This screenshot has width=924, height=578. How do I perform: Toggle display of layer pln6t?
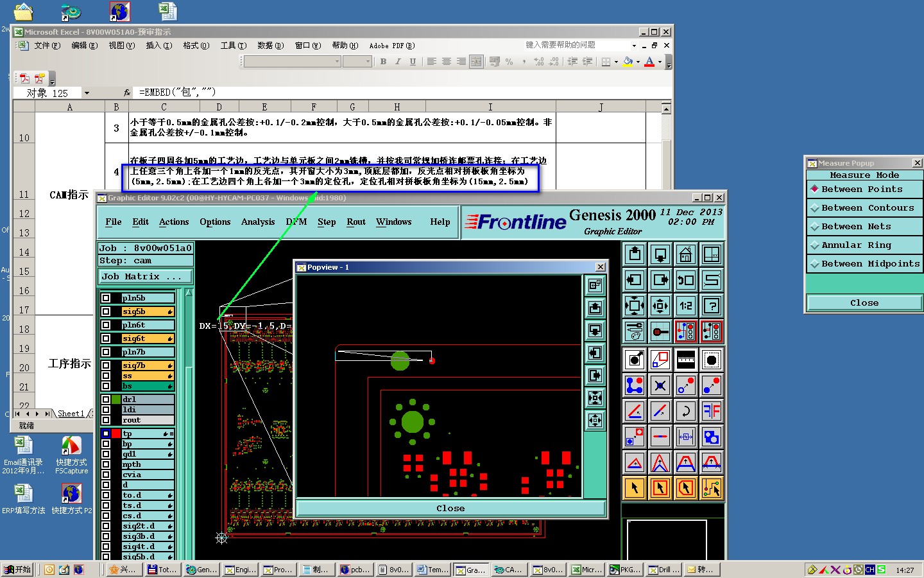[106, 325]
